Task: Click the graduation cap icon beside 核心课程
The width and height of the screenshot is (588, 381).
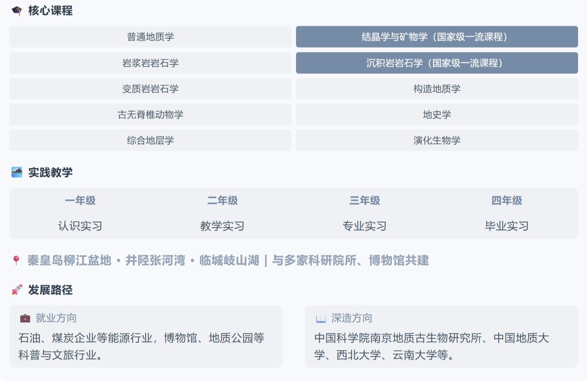Action: point(17,11)
